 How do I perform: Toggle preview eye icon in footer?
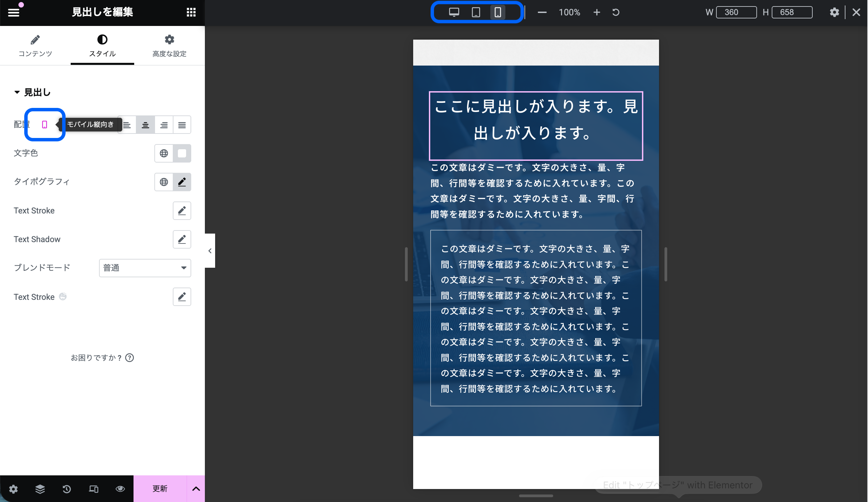pos(120,489)
